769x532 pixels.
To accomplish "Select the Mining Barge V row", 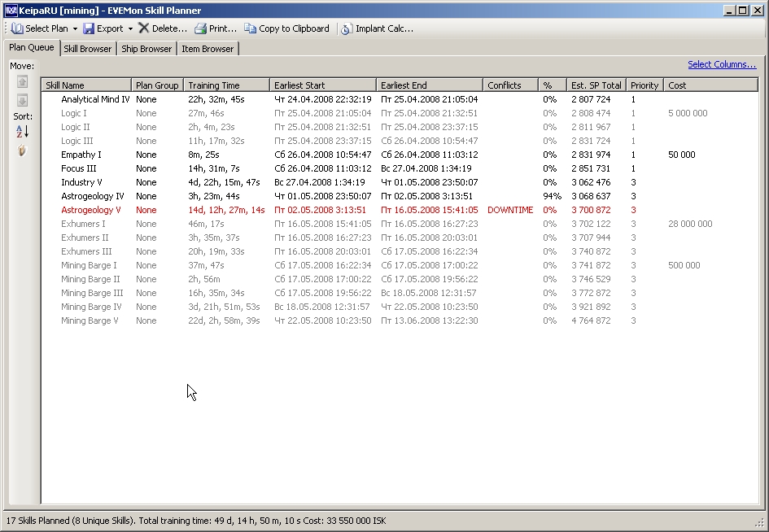I will point(400,321).
